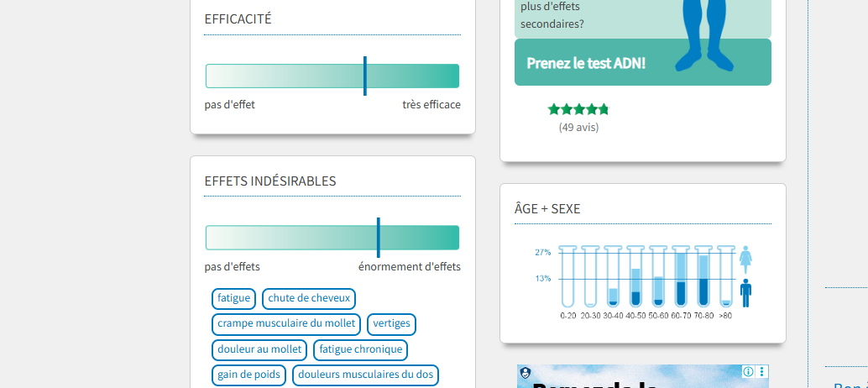Click the 'ÂGE + SEXE' heading
The width and height of the screenshot is (868, 388).
coord(547,208)
